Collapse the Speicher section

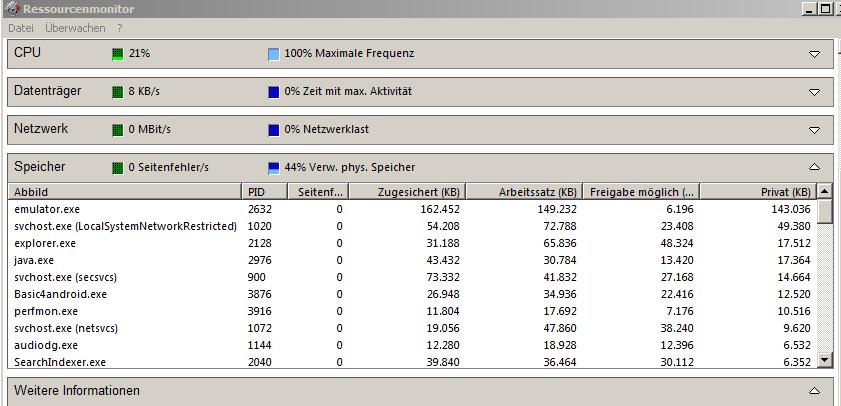[x=814, y=167]
